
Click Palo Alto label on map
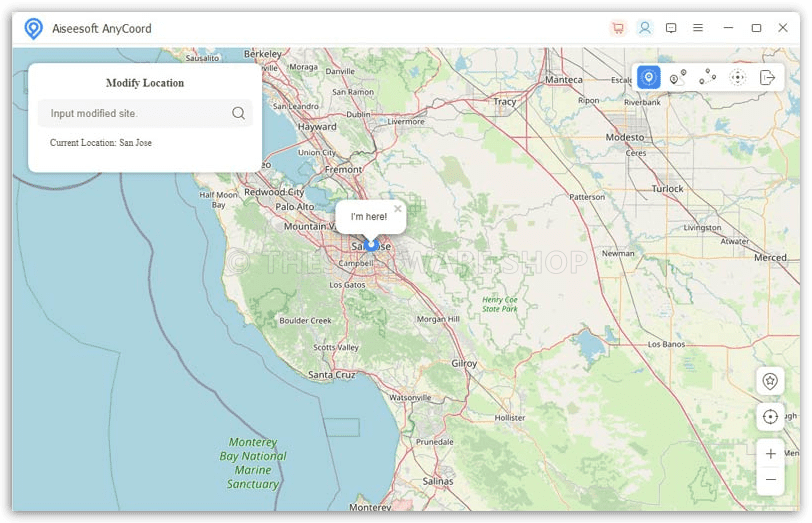coord(294,207)
